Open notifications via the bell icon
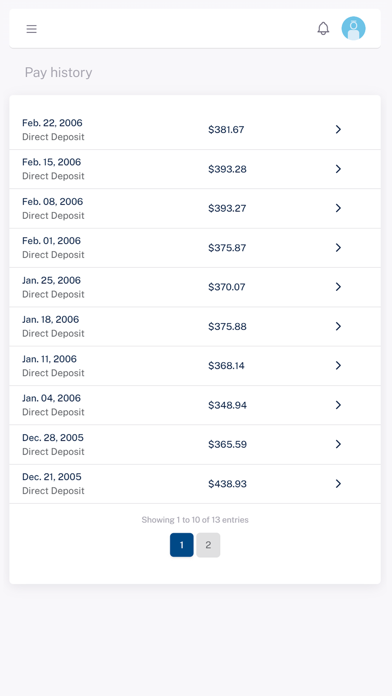392x696 pixels. click(323, 29)
